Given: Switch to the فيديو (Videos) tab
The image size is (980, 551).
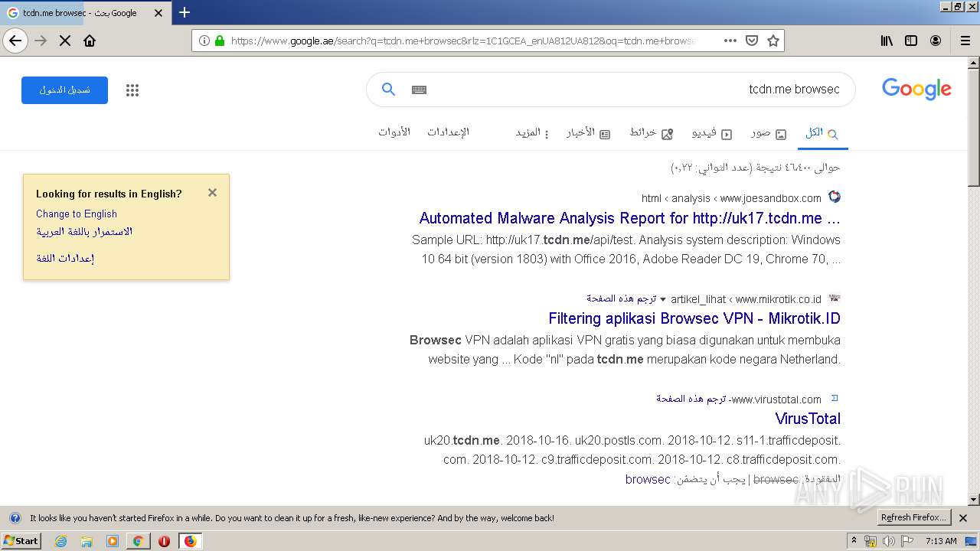Looking at the screenshot, I should [x=712, y=133].
